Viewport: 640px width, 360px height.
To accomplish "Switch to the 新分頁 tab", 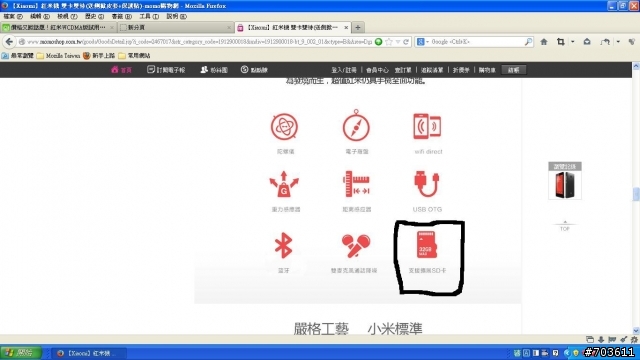I will click(x=175, y=27).
